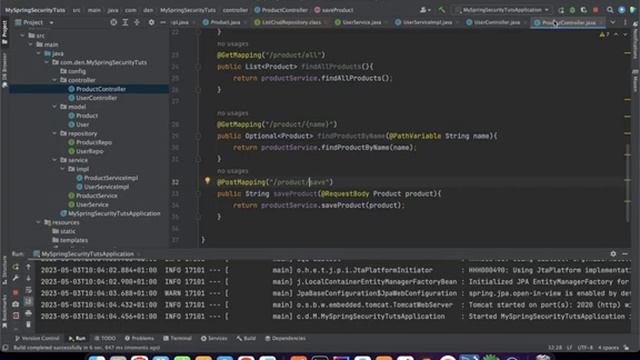Open Run panel gear settings
This screenshot has width=640, height=360.
[x=613, y=254]
